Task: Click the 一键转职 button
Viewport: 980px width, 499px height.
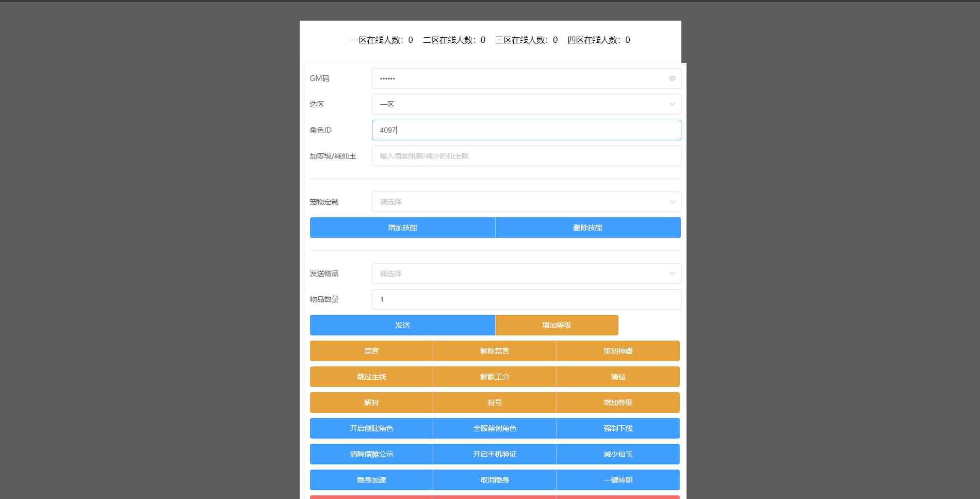Action: (x=618, y=480)
